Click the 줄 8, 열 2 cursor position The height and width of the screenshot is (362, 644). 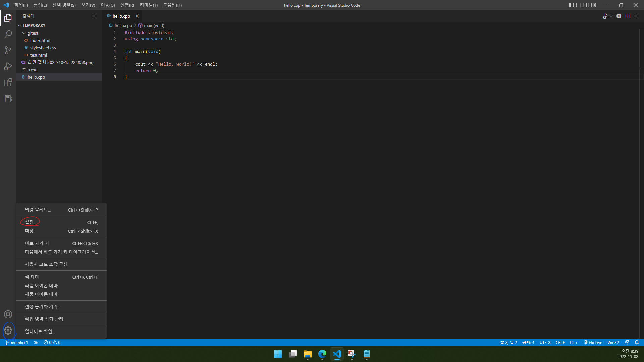click(x=508, y=342)
